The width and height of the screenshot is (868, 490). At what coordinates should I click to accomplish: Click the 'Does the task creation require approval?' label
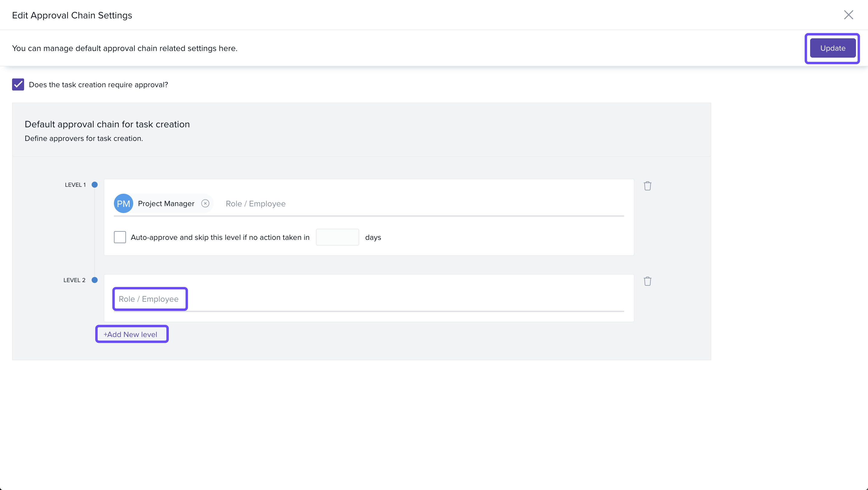98,85
